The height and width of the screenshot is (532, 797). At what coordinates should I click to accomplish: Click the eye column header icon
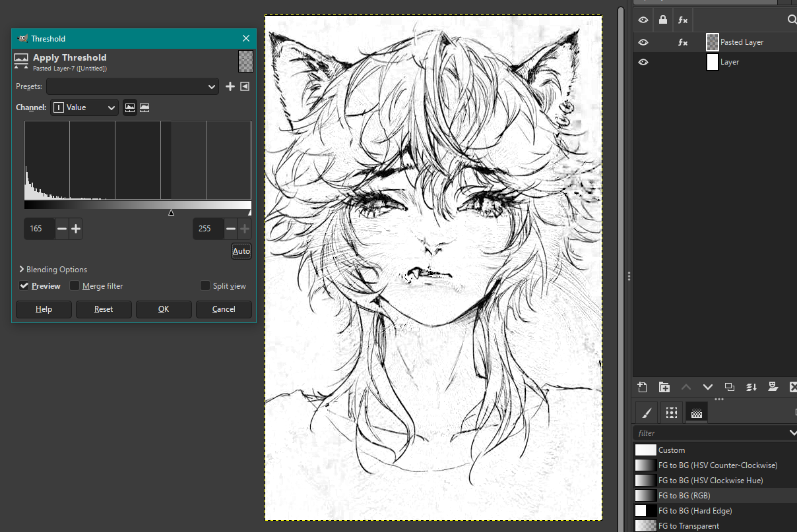click(x=643, y=20)
